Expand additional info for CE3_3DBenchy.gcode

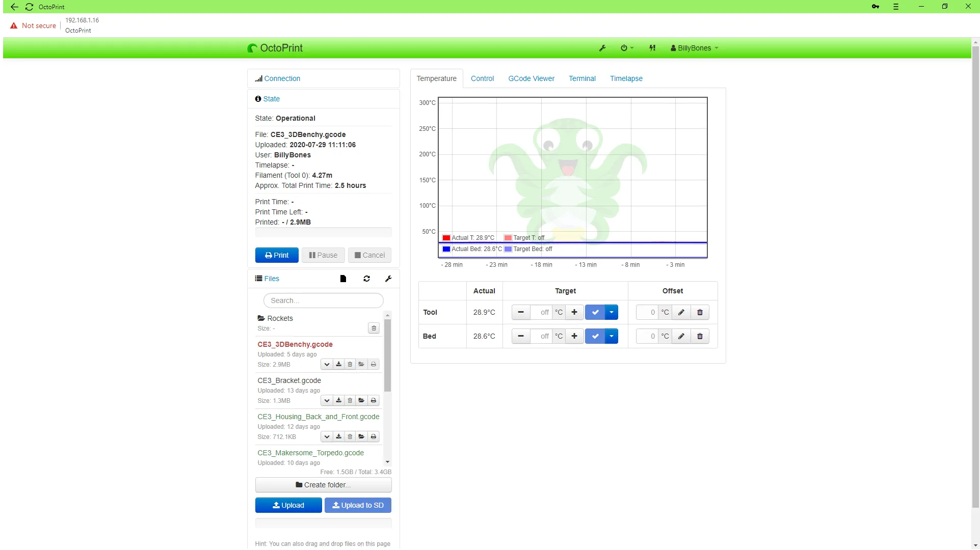point(327,364)
